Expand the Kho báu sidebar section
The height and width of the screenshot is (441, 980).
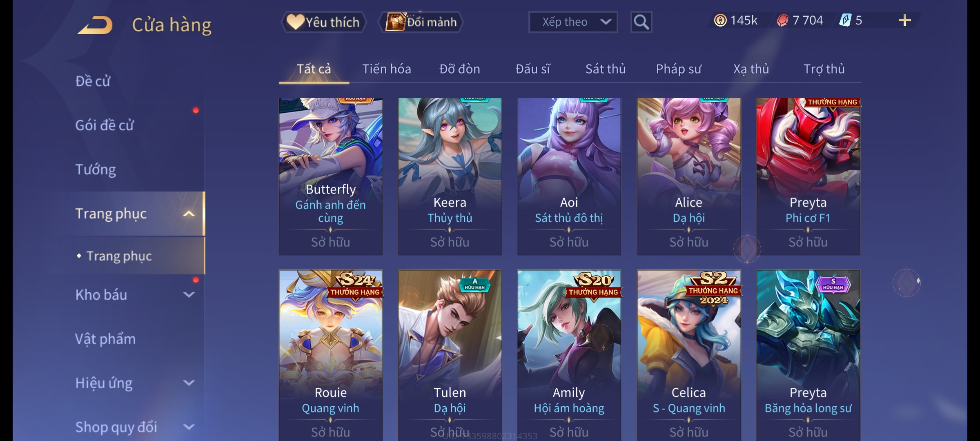[189, 294]
